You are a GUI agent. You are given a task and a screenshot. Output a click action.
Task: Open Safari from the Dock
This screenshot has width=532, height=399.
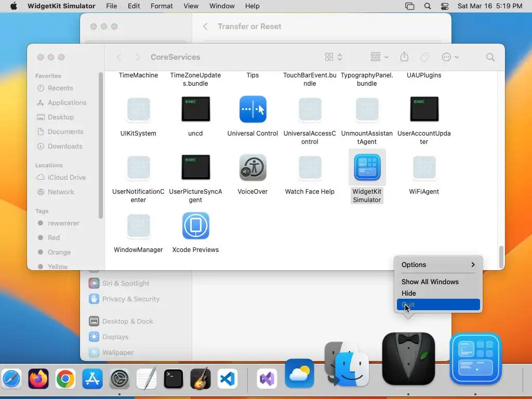click(11, 379)
